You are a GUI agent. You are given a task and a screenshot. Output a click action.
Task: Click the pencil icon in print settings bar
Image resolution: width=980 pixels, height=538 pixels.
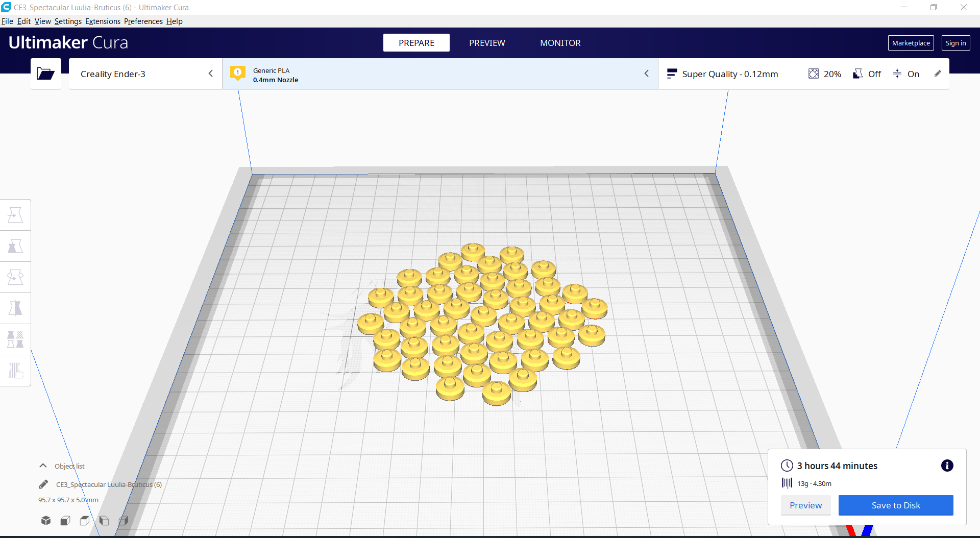[x=938, y=74]
